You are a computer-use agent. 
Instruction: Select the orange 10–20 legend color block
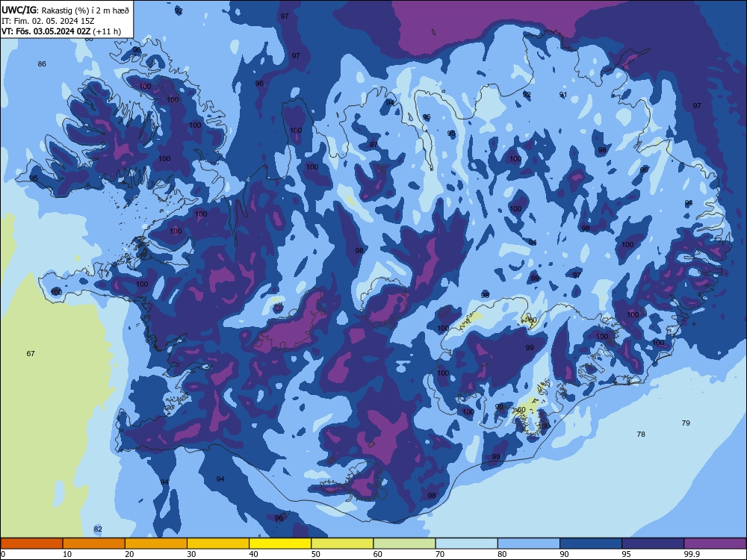coord(94,544)
